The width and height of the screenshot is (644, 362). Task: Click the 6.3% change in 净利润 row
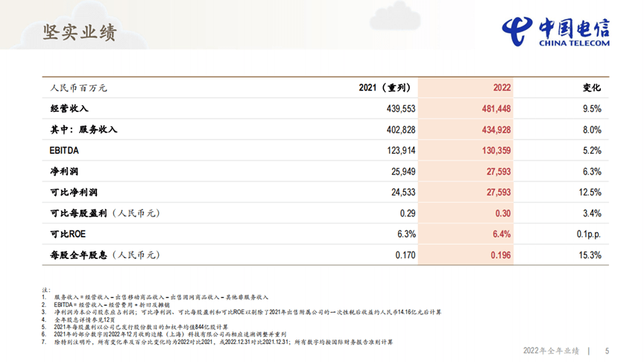point(592,172)
